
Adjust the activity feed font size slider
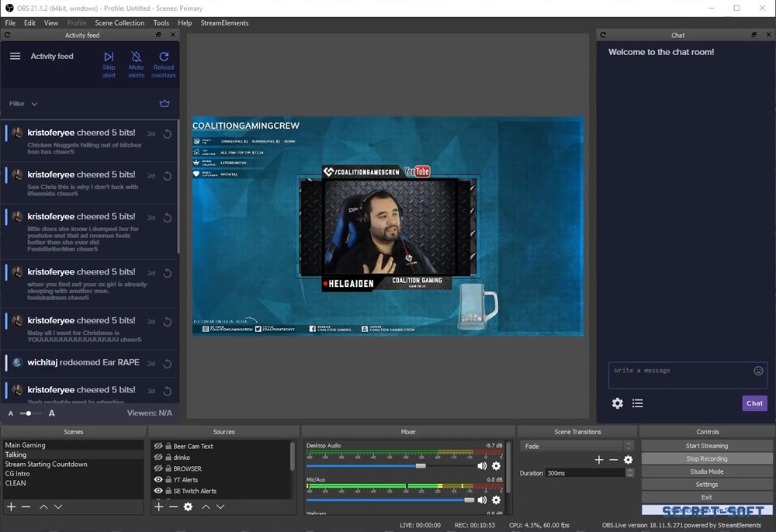click(x=29, y=413)
